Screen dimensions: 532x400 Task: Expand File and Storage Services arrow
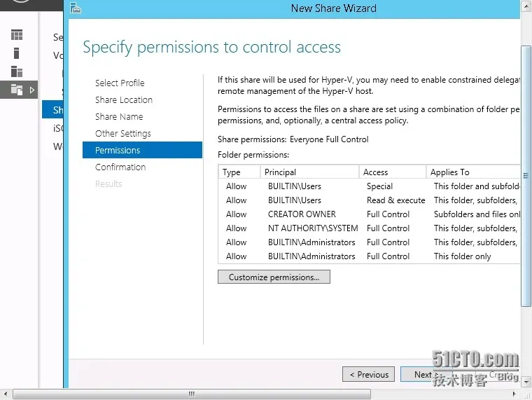tap(32, 90)
